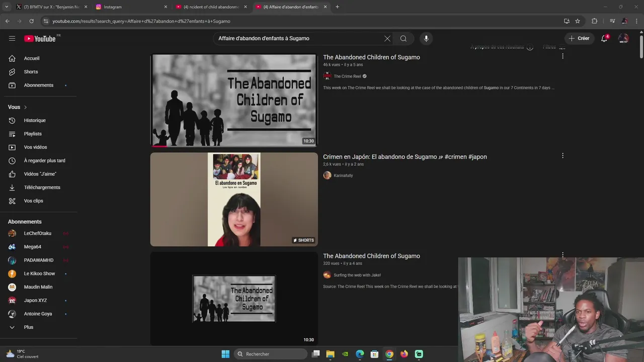Switch to the Instagram tab
Screen dimensions: 644x362
[x=132, y=7]
